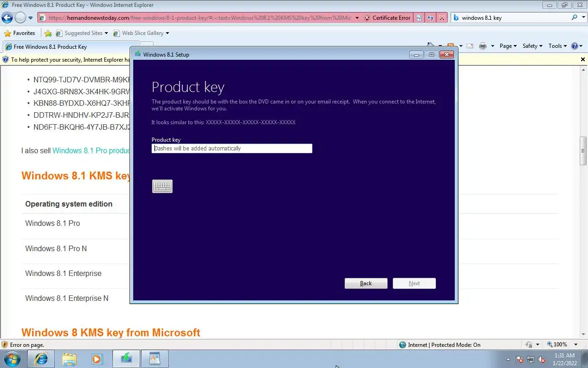This screenshot has width=588, height=368.
Task: Open Windows 8.1 Pro product link
Action: pos(91,150)
